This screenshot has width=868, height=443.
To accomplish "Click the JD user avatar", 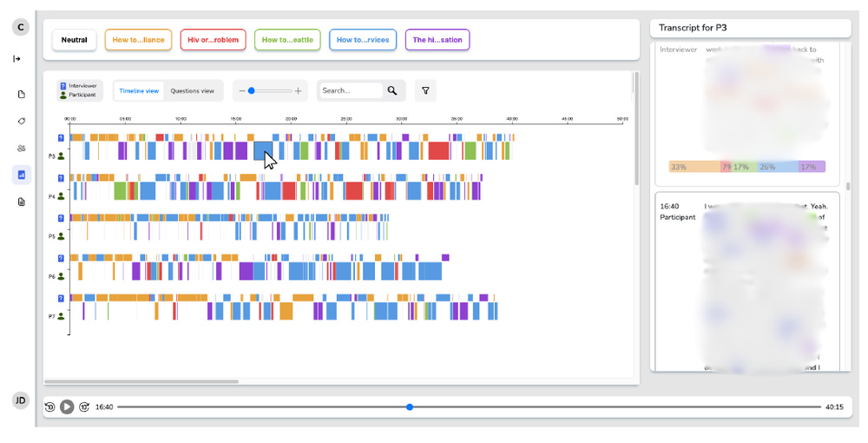I will tap(21, 400).
